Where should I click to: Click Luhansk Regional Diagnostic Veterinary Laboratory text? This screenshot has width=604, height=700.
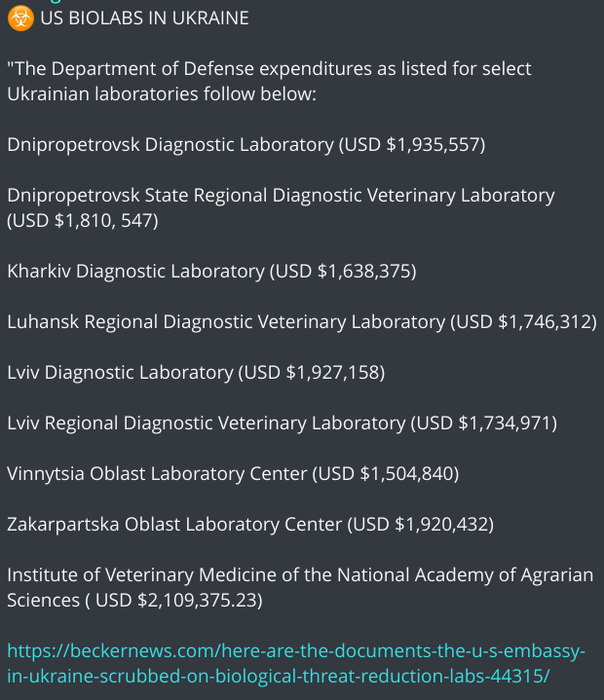tap(225, 321)
